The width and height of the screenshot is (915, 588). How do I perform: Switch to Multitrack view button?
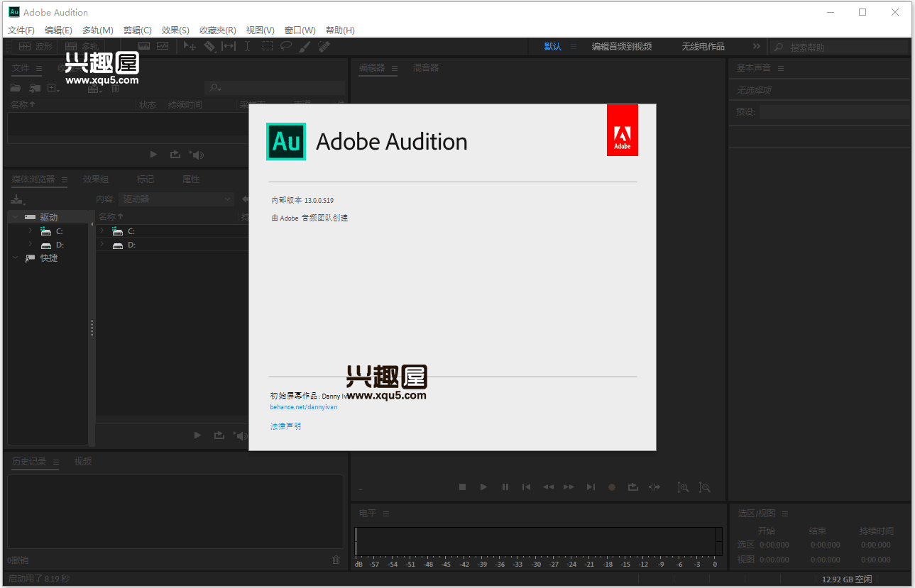tap(82, 46)
